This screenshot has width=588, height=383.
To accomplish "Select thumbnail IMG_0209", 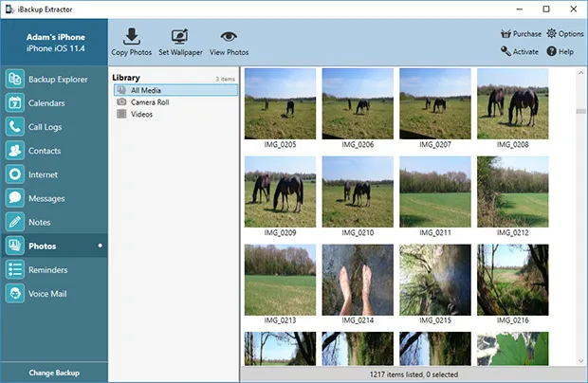I will pyautogui.click(x=280, y=191).
